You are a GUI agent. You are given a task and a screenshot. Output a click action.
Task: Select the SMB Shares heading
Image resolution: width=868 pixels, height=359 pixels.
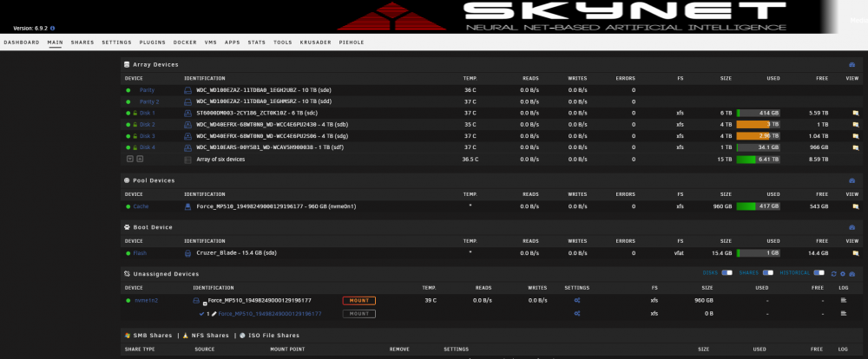pos(152,336)
